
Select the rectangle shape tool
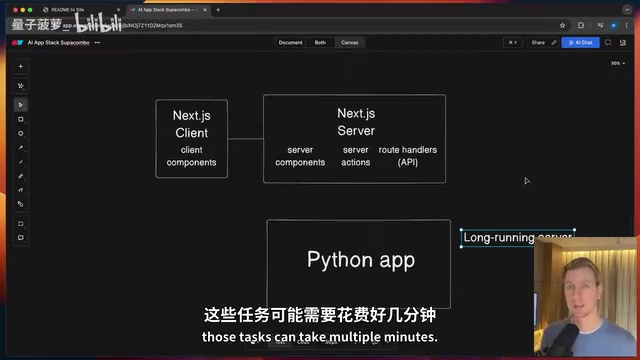click(x=20, y=119)
